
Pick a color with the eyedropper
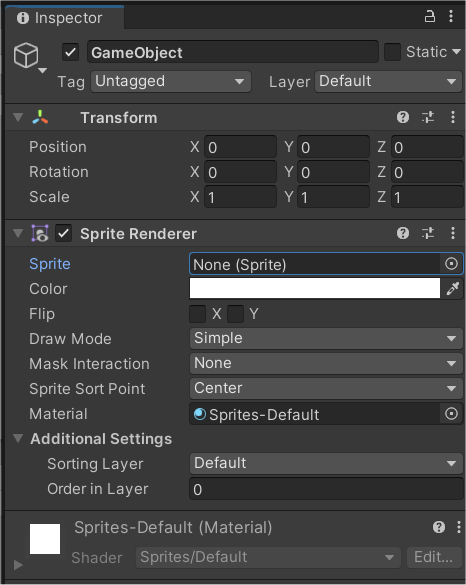[453, 289]
